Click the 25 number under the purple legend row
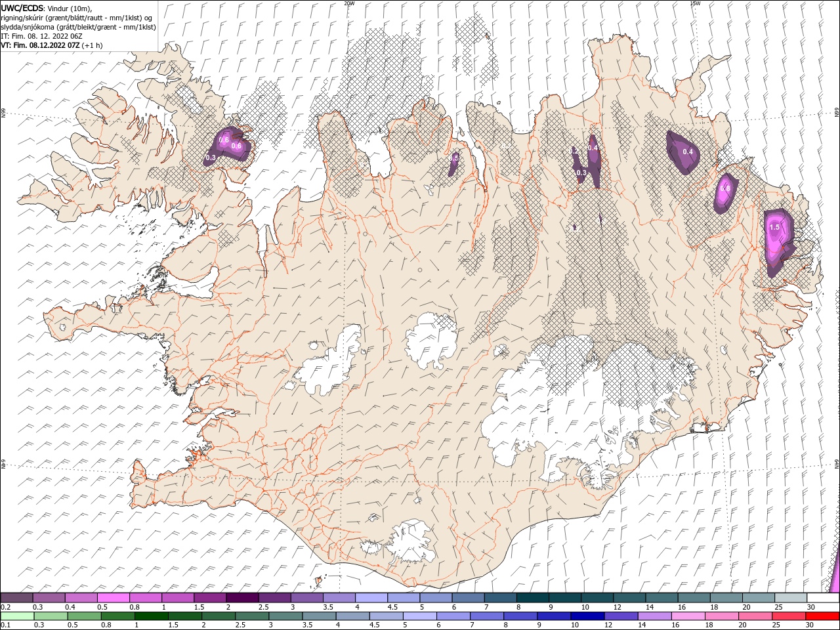Viewport: 840px width, 630px height. pos(778,608)
